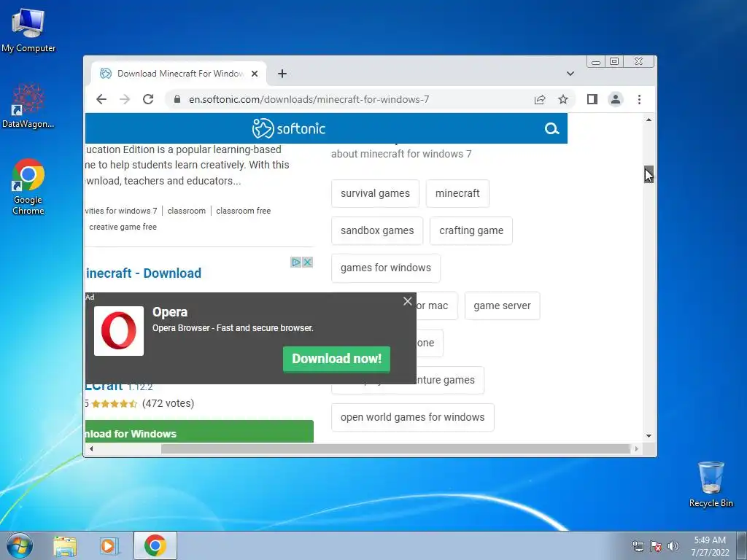Click the address bar URL
Screen dimensions: 747x560
click(x=309, y=99)
